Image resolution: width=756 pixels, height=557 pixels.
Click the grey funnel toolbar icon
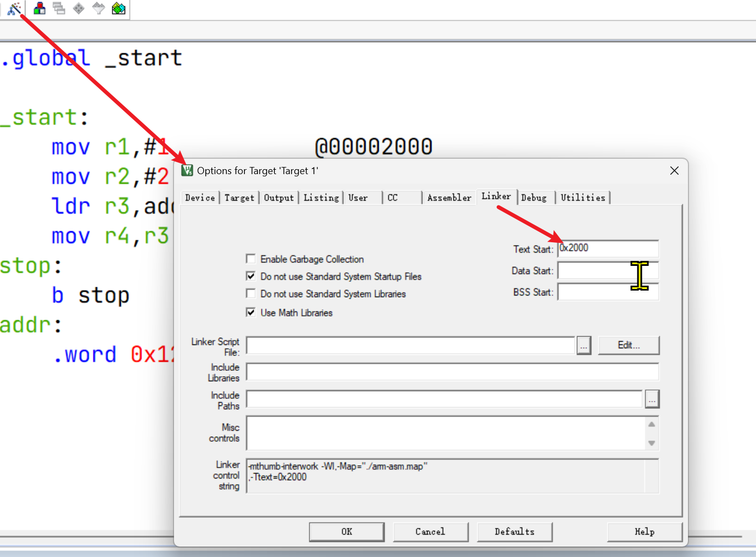pos(99,8)
